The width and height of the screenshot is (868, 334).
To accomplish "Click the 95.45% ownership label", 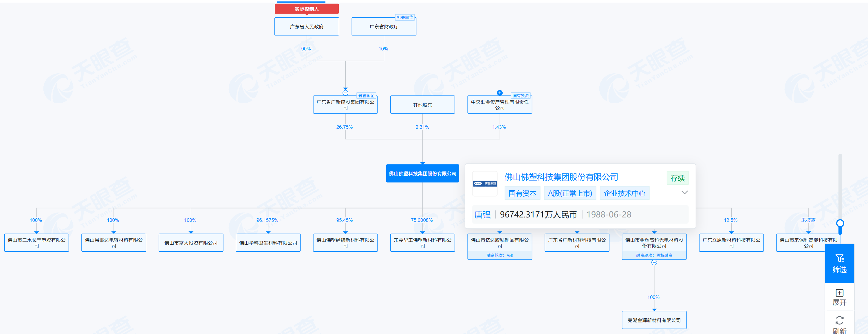I will [x=344, y=220].
